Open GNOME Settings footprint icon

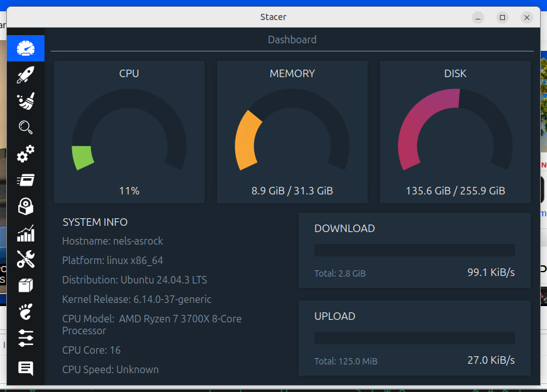[x=26, y=312]
